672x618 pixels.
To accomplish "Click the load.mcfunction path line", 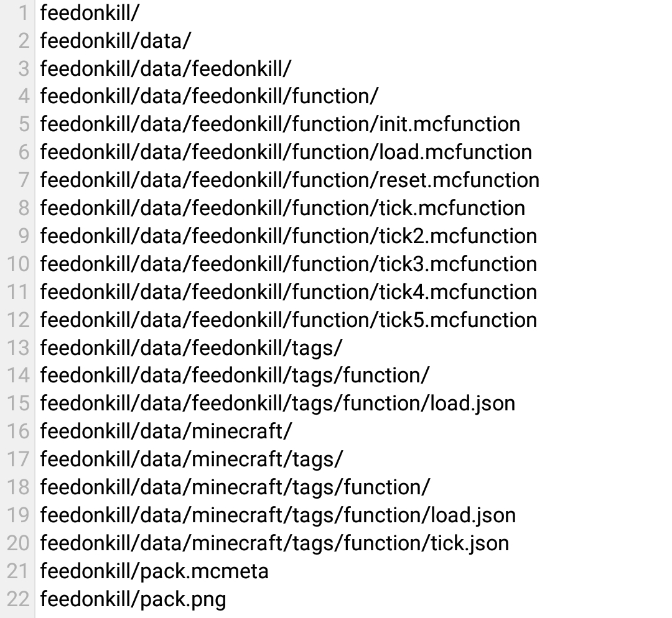I will click(x=286, y=152).
